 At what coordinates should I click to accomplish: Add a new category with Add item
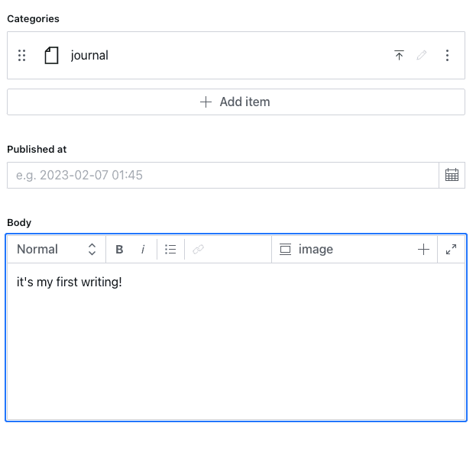235,102
